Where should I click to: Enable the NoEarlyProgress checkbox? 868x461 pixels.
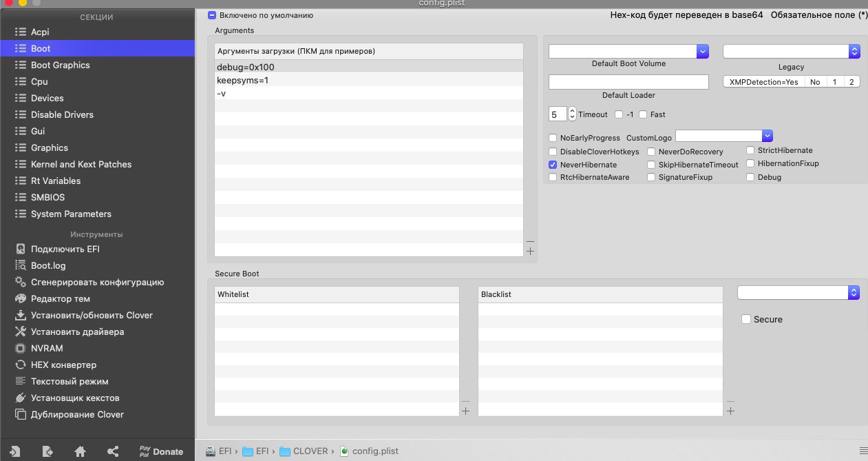553,138
